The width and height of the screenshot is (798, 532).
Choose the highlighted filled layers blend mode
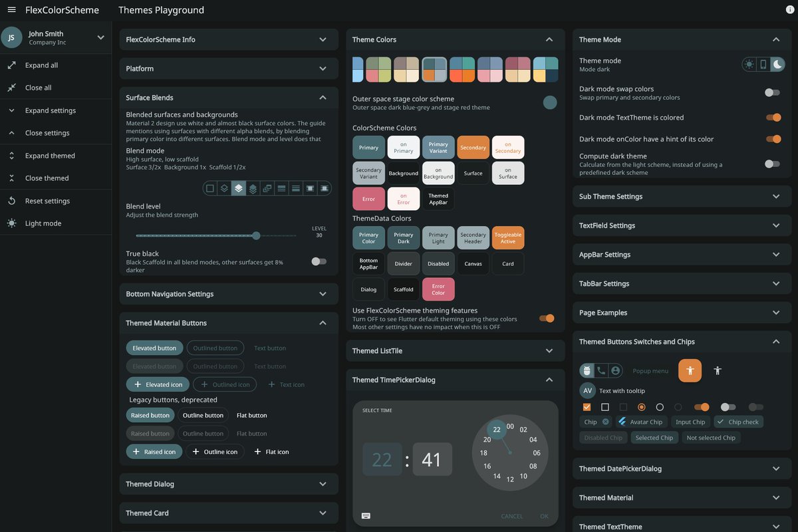click(239, 189)
